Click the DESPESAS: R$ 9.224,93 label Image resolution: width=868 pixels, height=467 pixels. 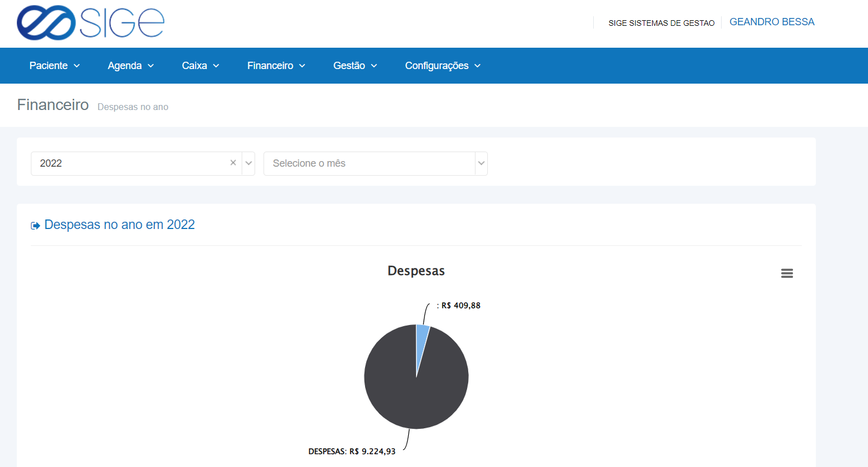point(352,451)
